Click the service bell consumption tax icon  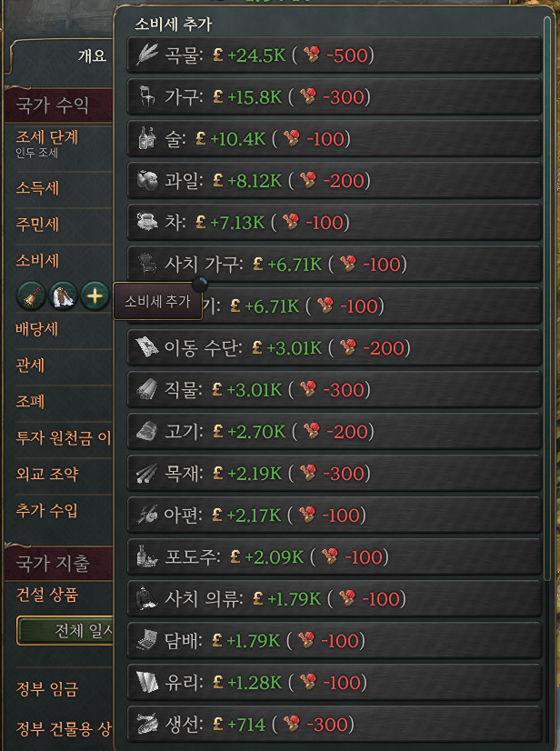point(31,296)
